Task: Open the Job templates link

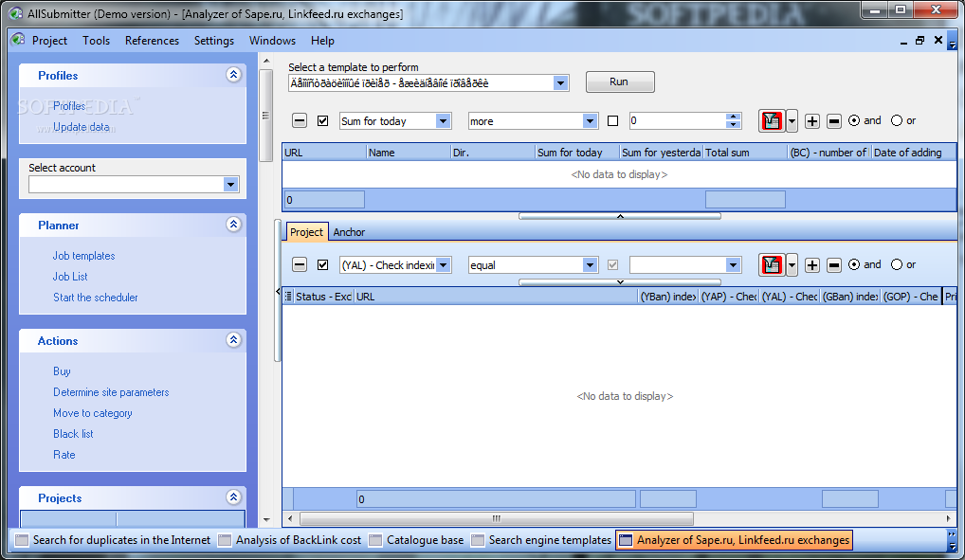Action: (x=83, y=256)
